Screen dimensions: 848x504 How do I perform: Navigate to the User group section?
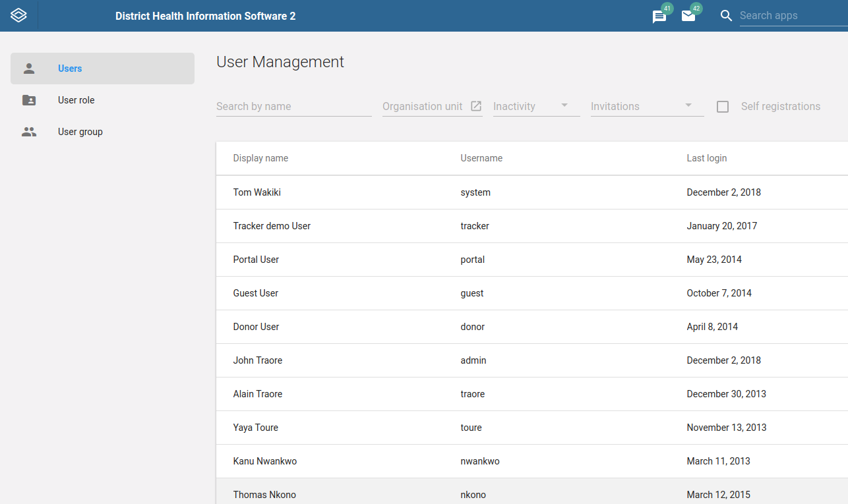[80, 131]
